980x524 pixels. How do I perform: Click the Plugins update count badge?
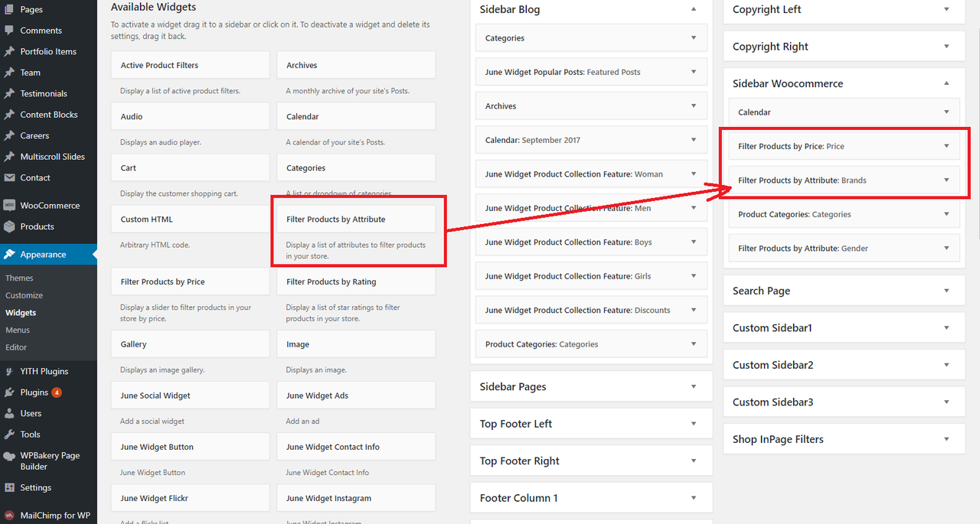57,392
